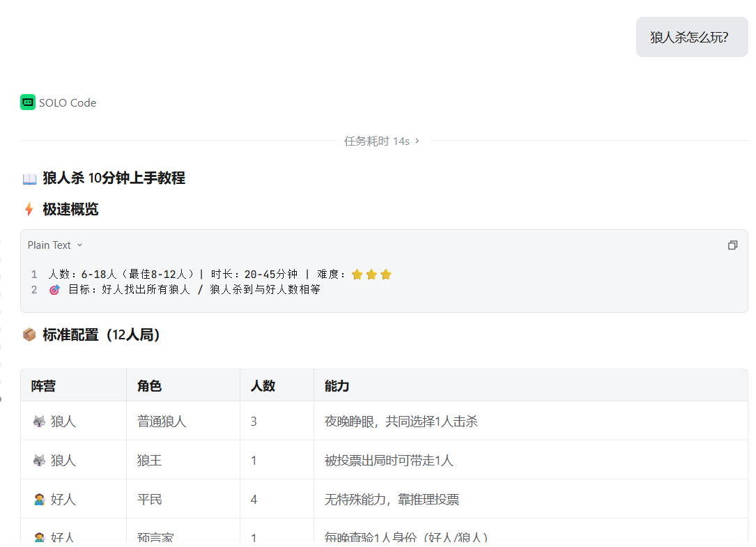Copy the Plain Text code block

732,245
